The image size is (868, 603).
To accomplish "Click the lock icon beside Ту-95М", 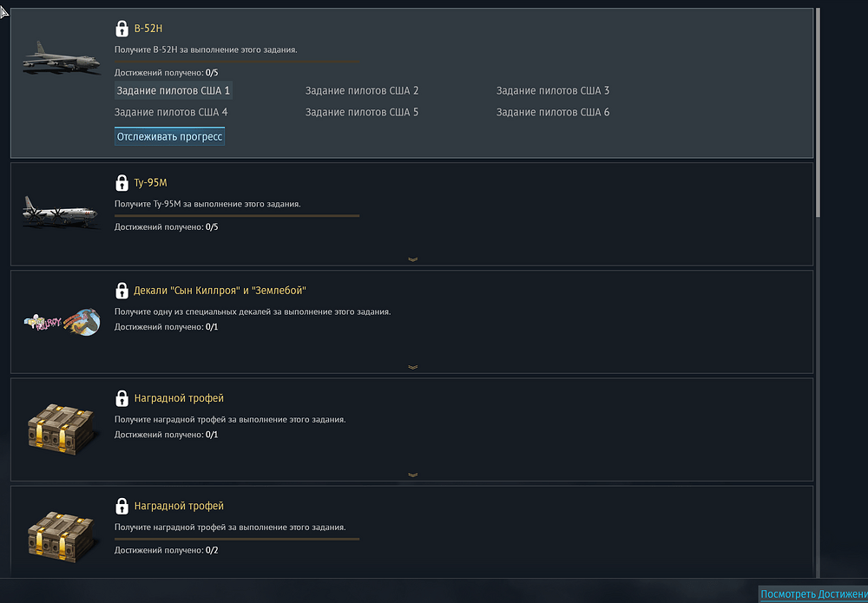I will pos(122,183).
